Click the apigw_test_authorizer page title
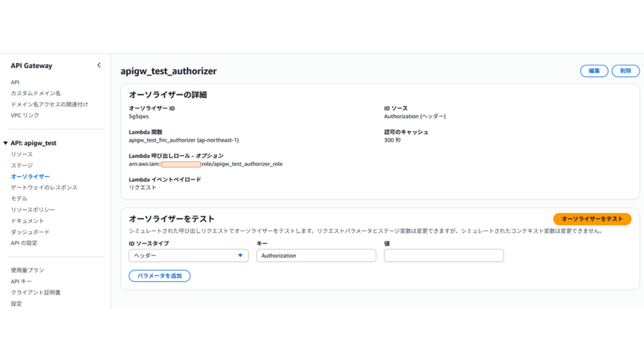This screenshot has height=362, width=644. point(169,71)
